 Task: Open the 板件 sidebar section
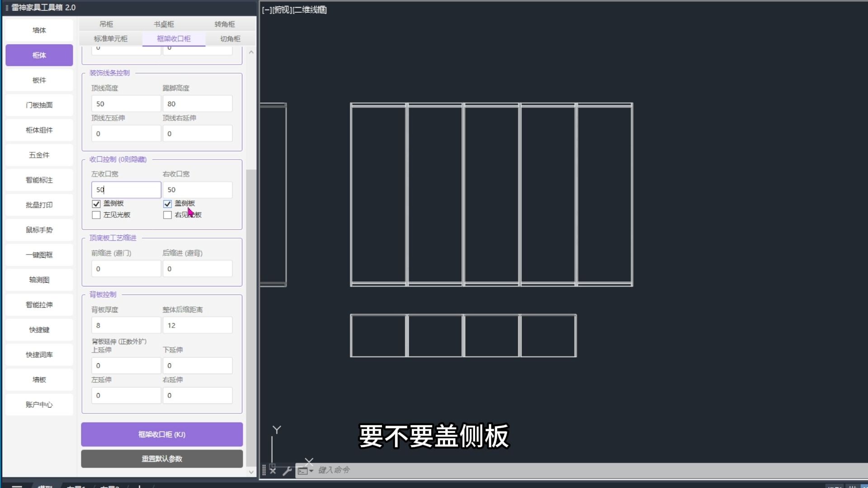pyautogui.click(x=39, y=80)
